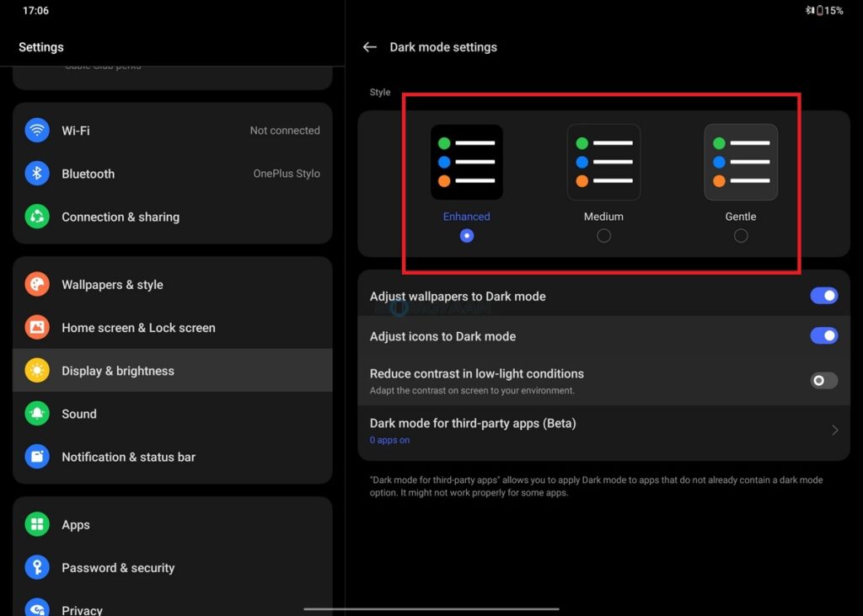Viewport: 863px width, 616px height.
Task: Turn off Adjust icons to Dark mode
Action: [x=823, y=336]
